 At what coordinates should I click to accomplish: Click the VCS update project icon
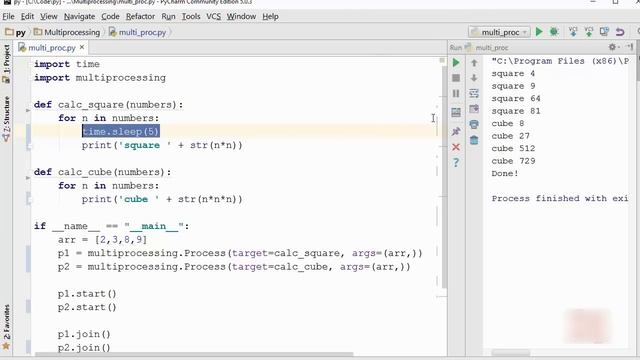pos(573,32)
